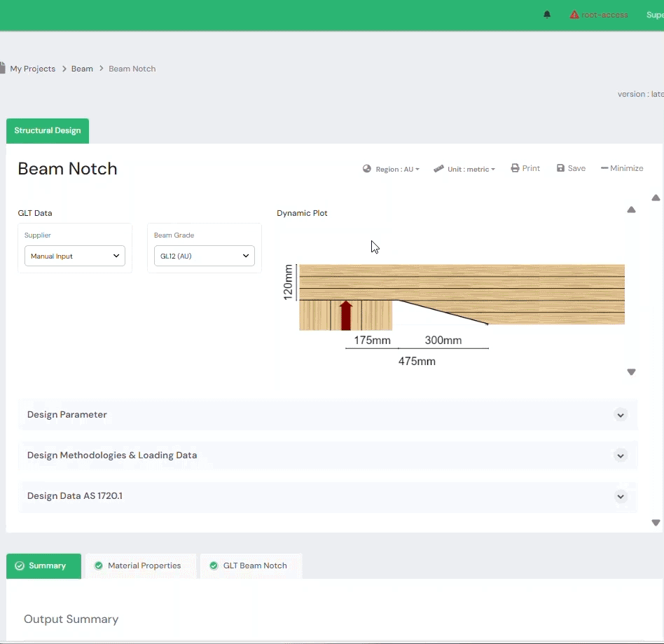This screenshot has height=644, width=664.
Task: Open the Beam Grade GL12 dropdown
Action: [205, 256]
